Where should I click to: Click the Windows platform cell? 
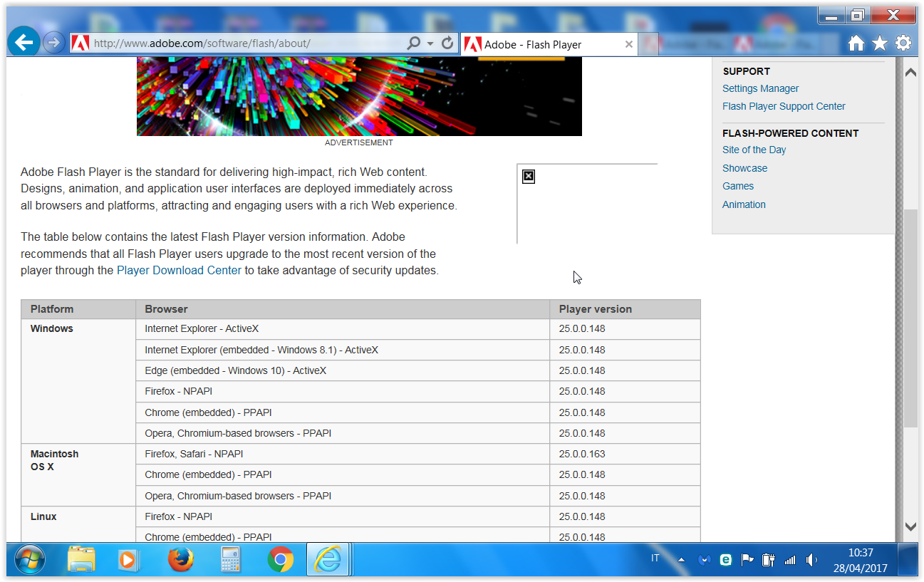coord(78,381)
